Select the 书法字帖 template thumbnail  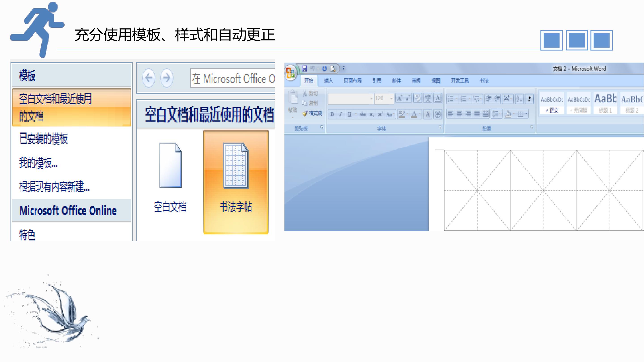[x=236, y=182]
